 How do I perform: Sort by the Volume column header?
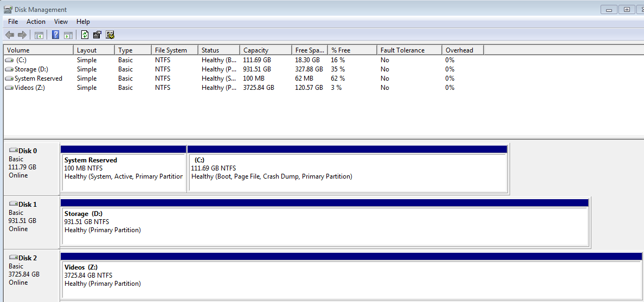(x=38, y=50)
